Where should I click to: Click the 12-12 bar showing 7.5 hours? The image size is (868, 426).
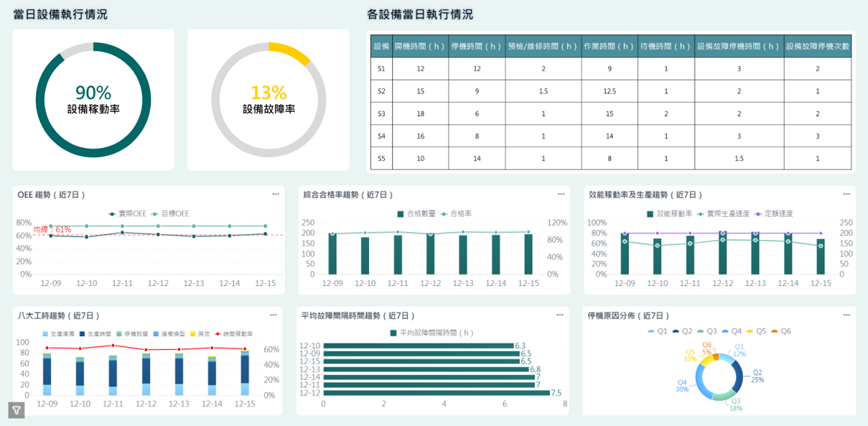(x=436, y=393)
